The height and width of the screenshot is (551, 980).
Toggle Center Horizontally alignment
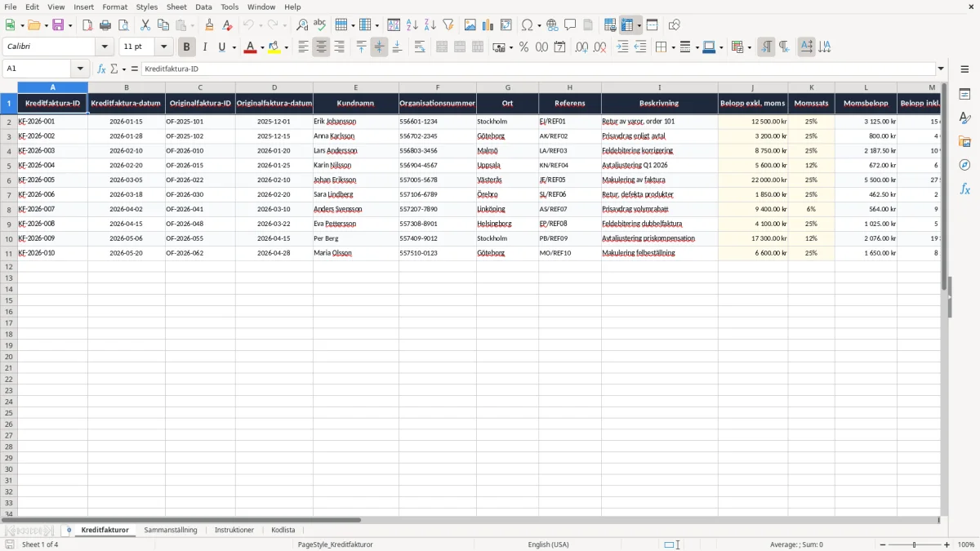click(321, 47)
